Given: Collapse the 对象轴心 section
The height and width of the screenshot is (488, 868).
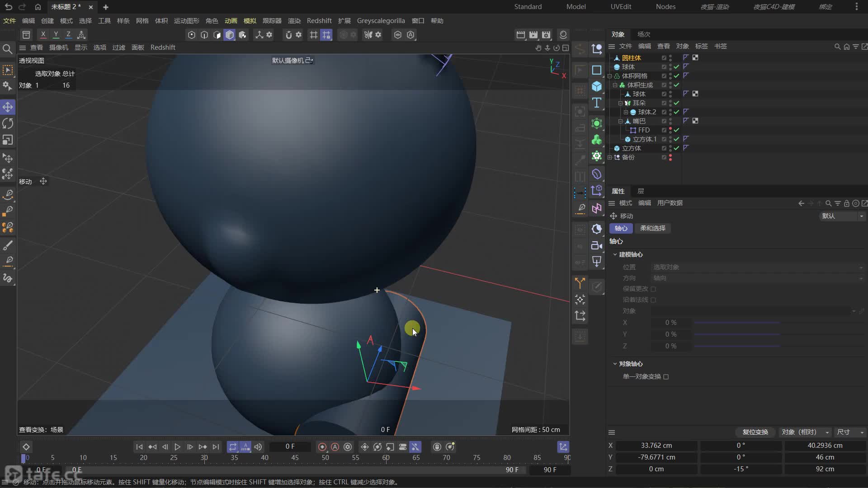Looking at the screenshot, I should point(615,364).
